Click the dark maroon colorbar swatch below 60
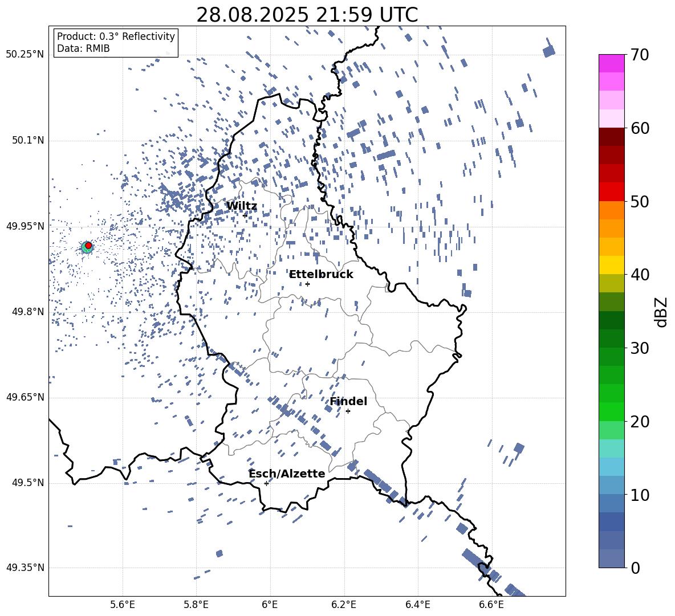675x616 pixels. [611, 136]
